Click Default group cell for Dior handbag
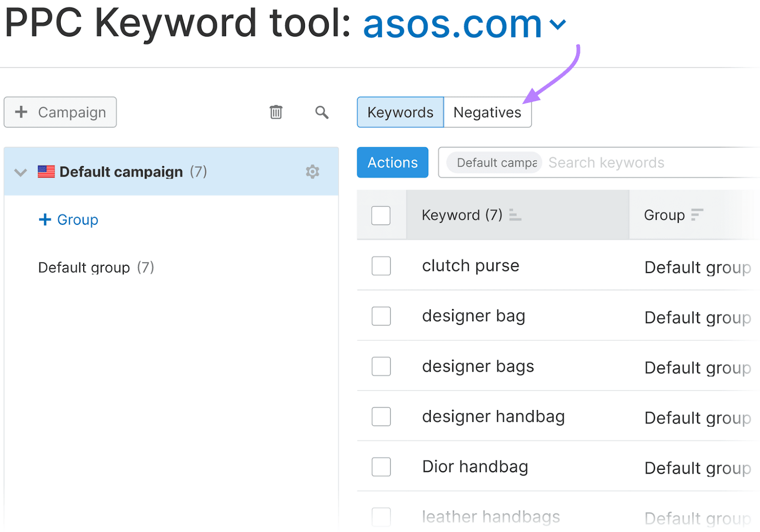 click(698, 469)
